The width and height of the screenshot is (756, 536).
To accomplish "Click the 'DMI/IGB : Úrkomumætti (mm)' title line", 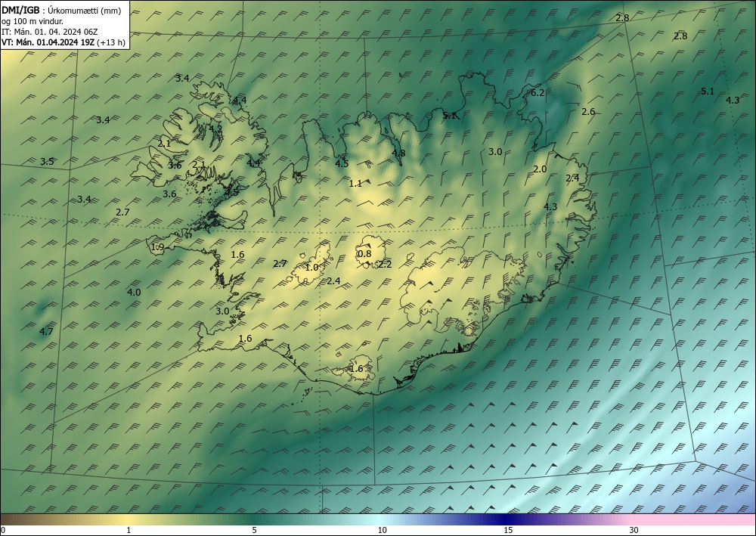I will point(61,10).
